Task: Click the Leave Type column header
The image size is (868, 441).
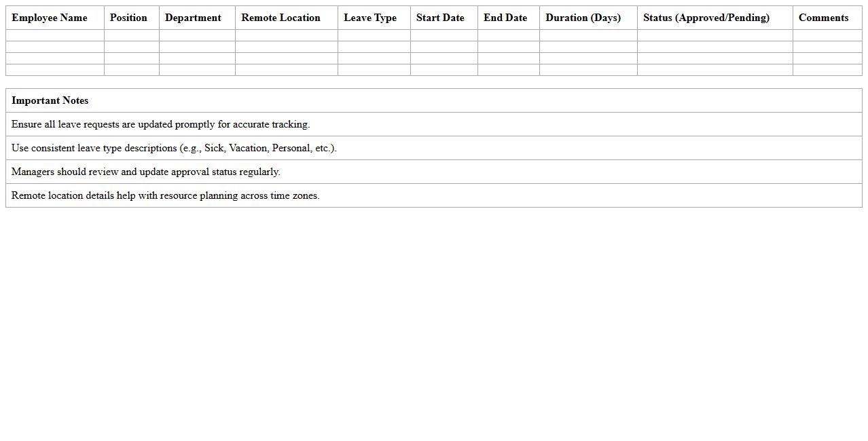Action: (370, 18)
